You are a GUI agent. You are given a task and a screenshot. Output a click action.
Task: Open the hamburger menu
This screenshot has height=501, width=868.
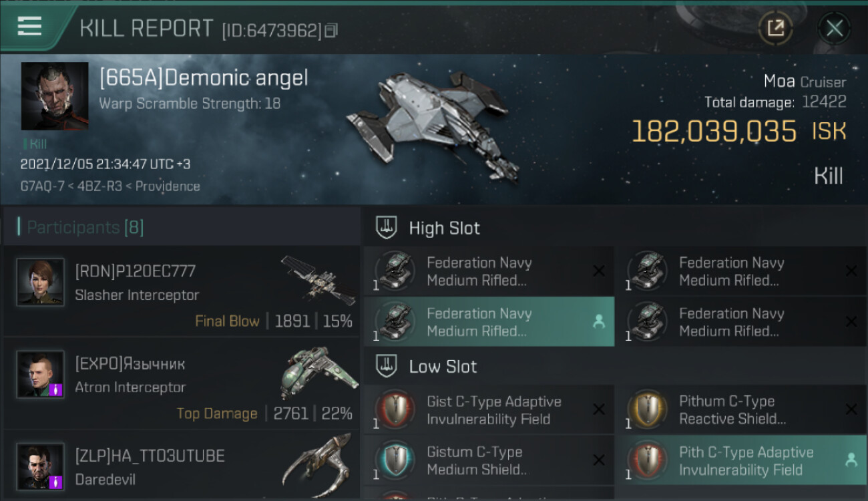click(29, 27)
